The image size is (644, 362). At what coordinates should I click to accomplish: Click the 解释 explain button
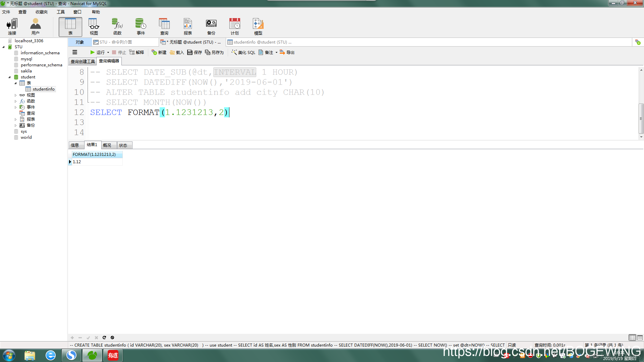coord(137,52)
